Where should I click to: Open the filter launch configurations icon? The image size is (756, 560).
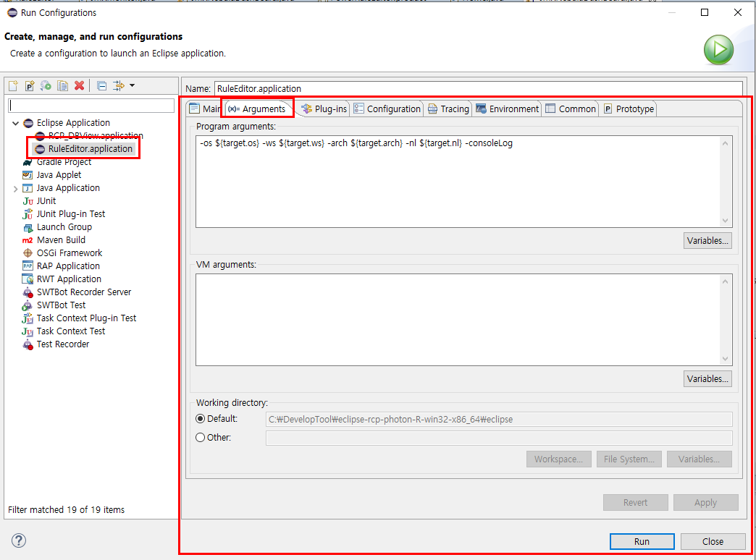pyautogui.click(x=118, y=86)
